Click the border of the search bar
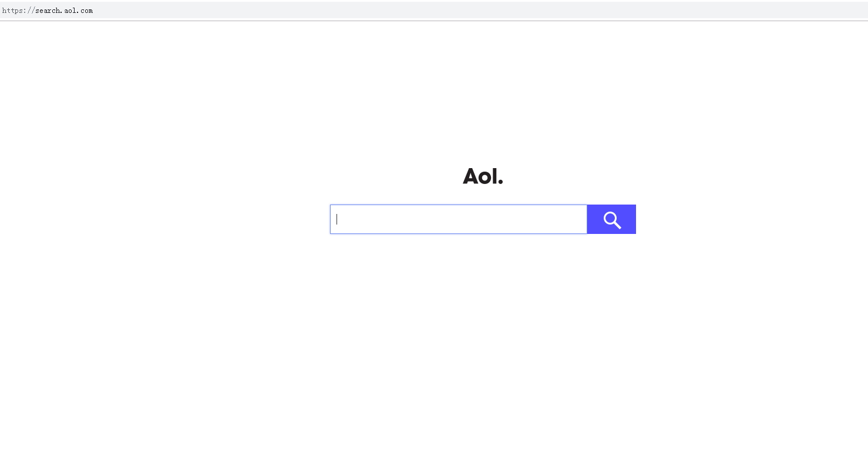Image resolution: width=868 pixels, height=472 pixels. pos(458,205)
